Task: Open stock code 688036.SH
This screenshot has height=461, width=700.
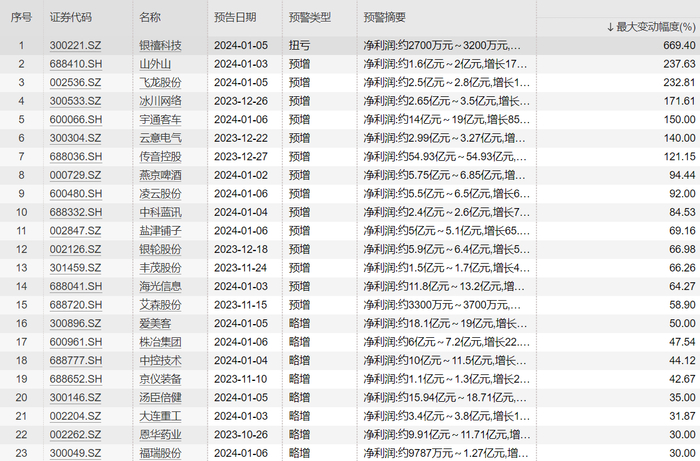Action: pyautogui.click(x=76, y=157)
